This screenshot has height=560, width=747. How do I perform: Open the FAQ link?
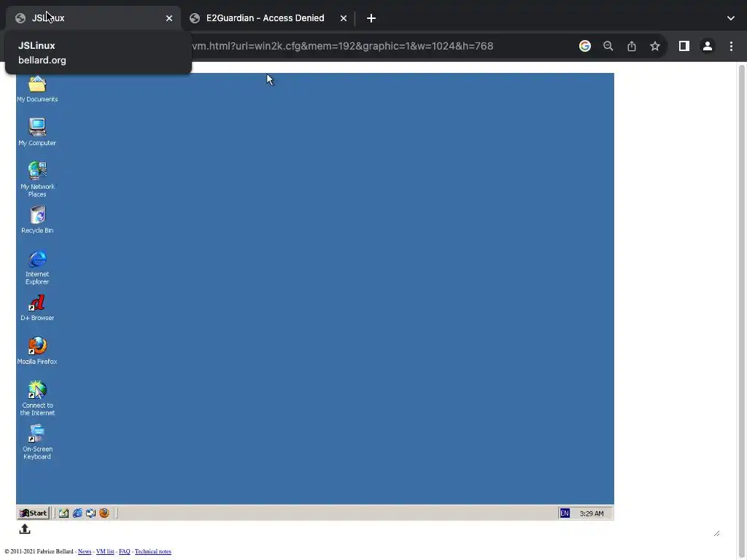click(x=124, y=551)
